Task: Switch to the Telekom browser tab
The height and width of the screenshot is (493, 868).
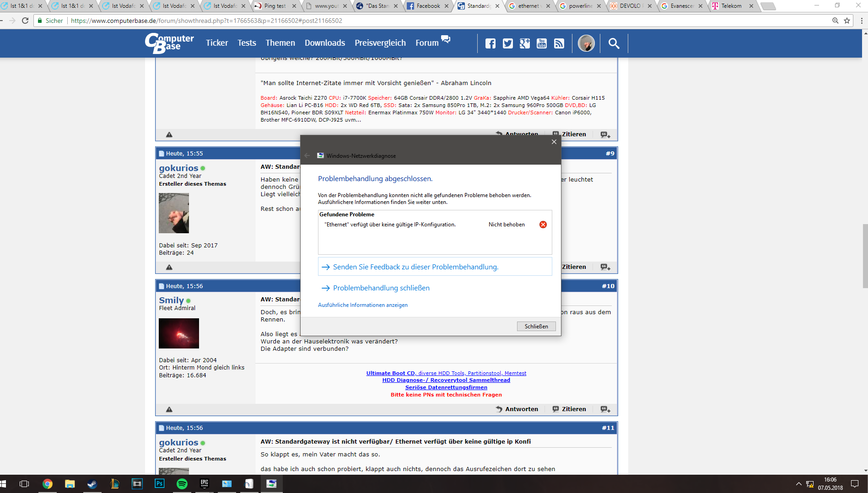Action: [x=731, y=6]
